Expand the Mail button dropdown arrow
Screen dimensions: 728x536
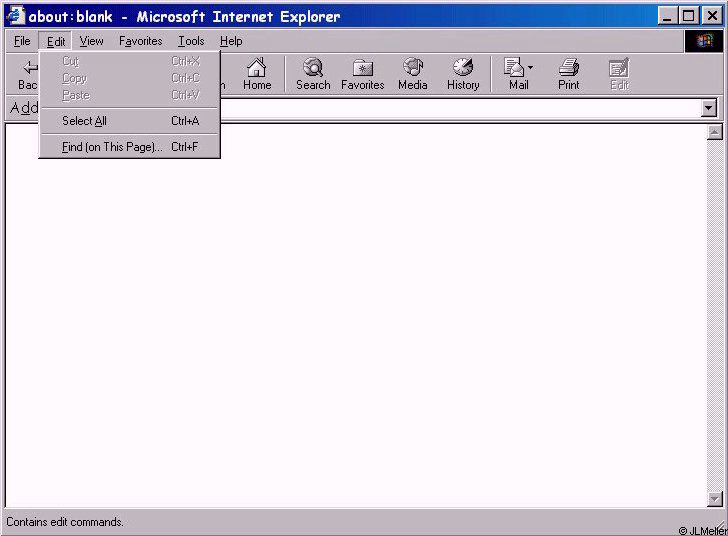530,68
